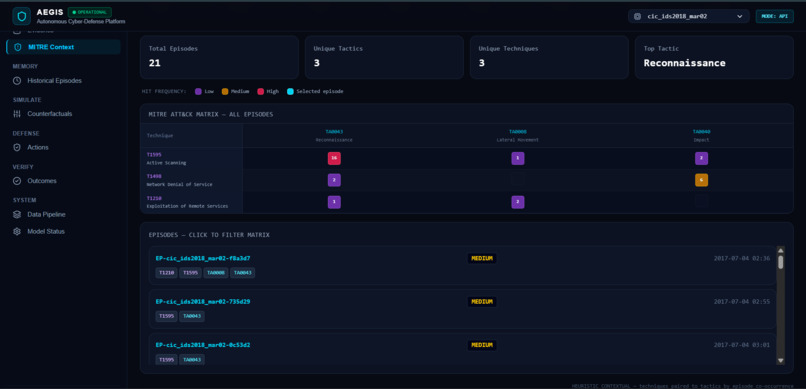The height and width of the screenshot is (389, 806).
Task: Click the Historical Episodes clock icon
Action: (17, 81)
